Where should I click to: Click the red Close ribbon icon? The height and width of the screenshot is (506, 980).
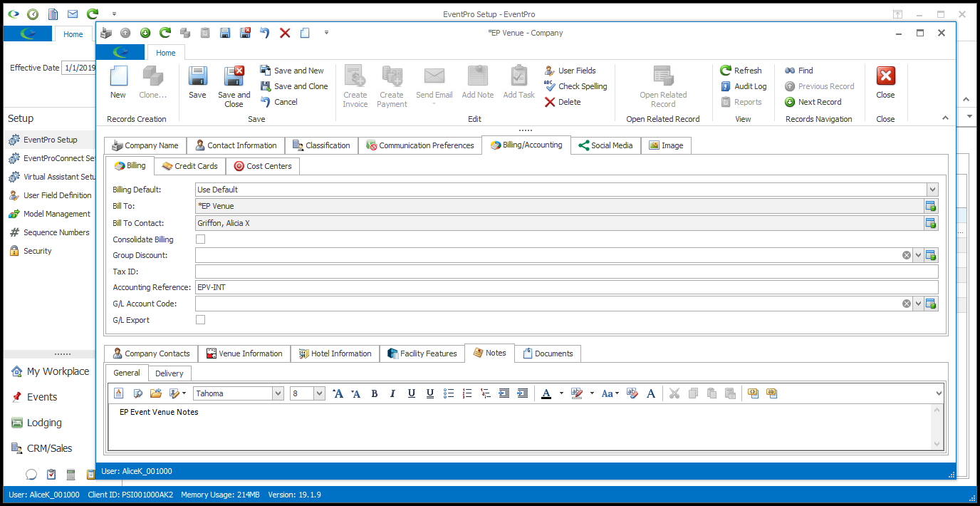(885, 76)
